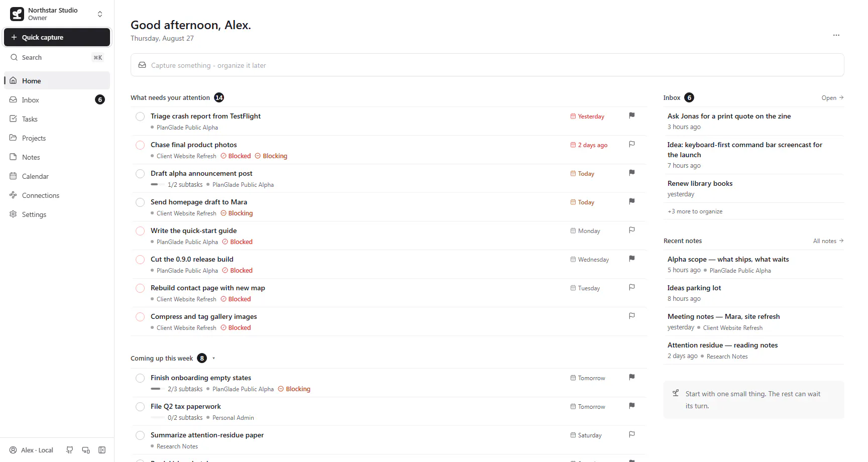Open the GitHub icon in sidebar footer

tap(70, 450)
